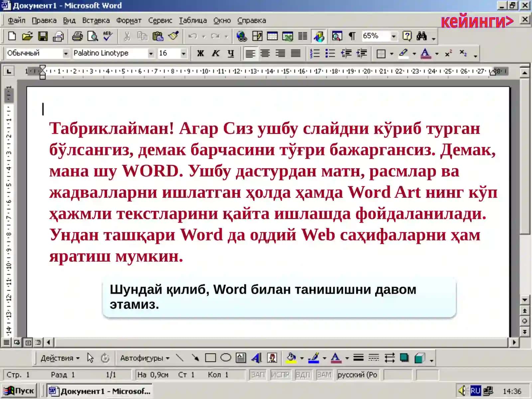Open the Вставка menu
Image resolution: width=532 pixels, height=399 pixels.
(96, 20)
